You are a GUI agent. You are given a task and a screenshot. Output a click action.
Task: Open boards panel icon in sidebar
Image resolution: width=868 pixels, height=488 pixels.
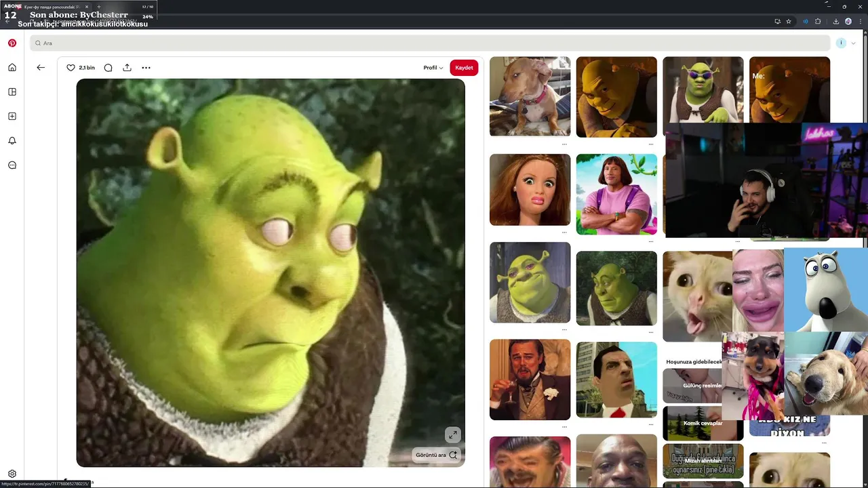(x=12, y=91)
